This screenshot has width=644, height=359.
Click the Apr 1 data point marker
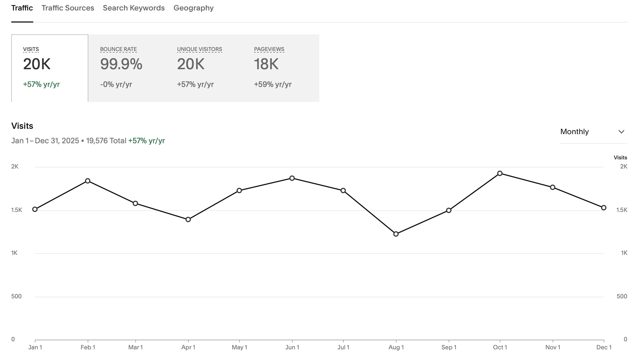pos(188,219)
